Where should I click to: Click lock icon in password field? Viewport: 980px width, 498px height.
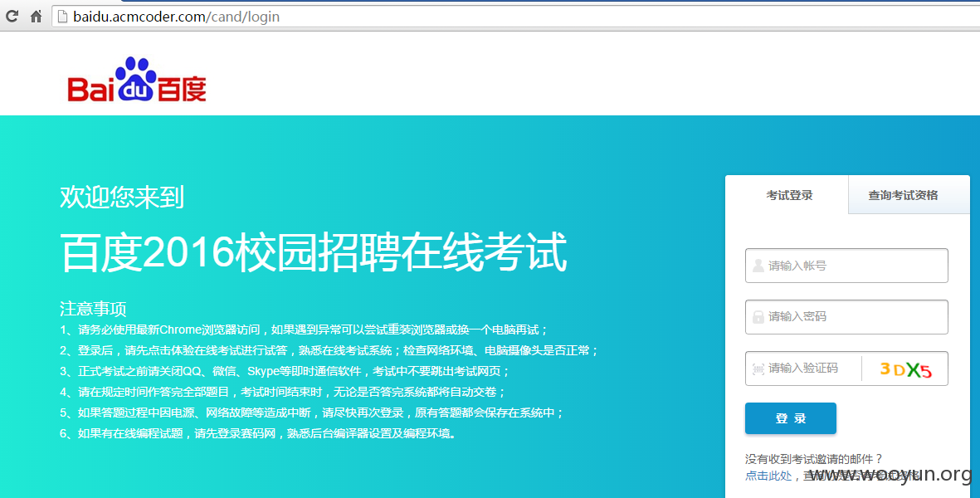click(758, 317)
